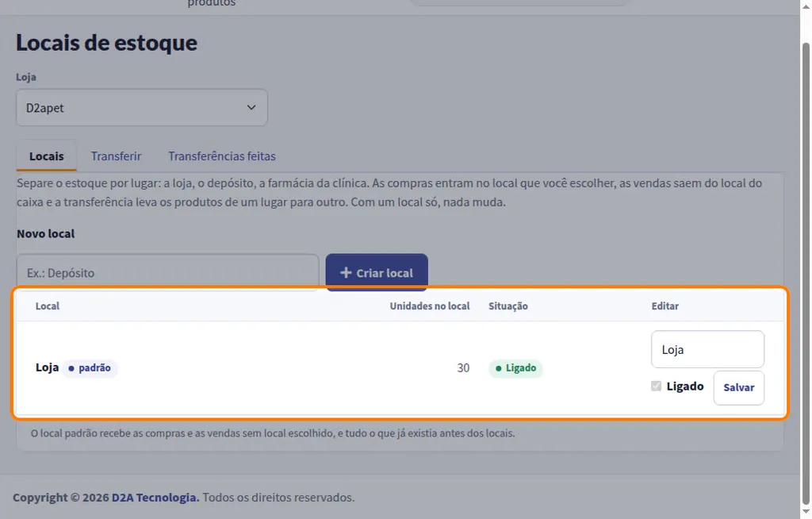Click the green Ligado status badge
This screenshot has height=519, width=812.
(515, 367)
